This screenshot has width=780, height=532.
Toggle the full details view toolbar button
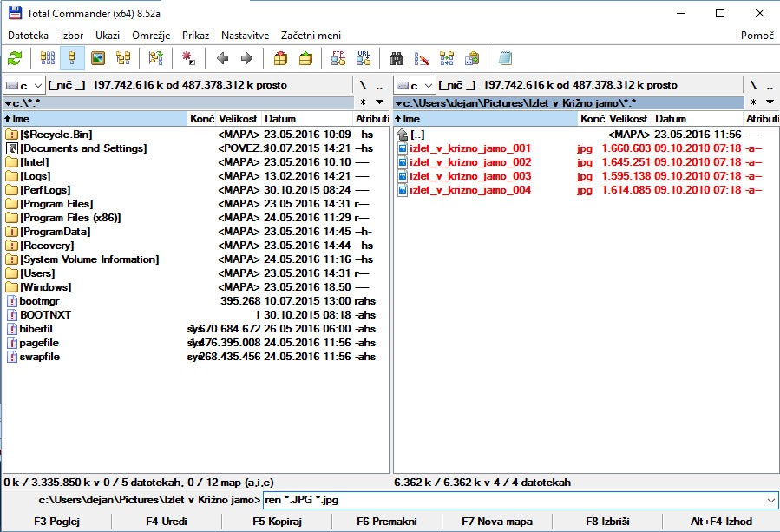[x=73, y=58]
